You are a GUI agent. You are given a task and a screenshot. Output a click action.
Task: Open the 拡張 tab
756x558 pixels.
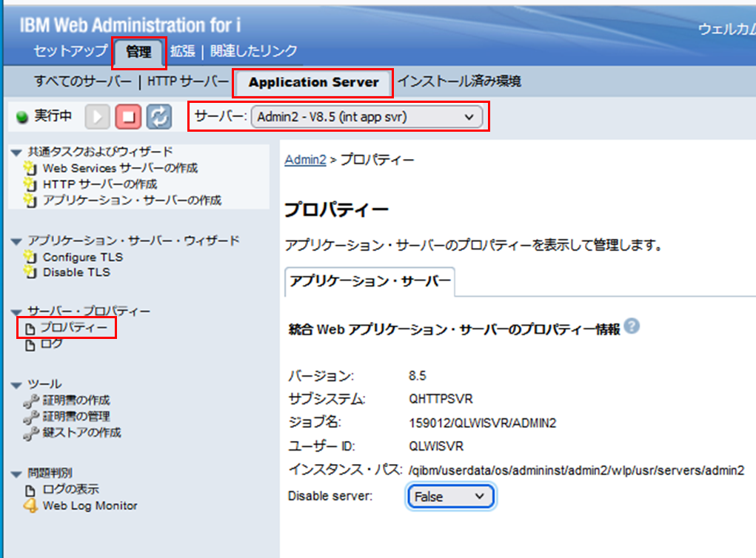[182, 50]
